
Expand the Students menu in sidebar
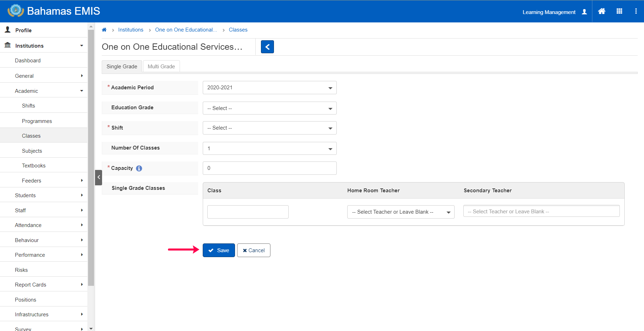coord(44,195)
